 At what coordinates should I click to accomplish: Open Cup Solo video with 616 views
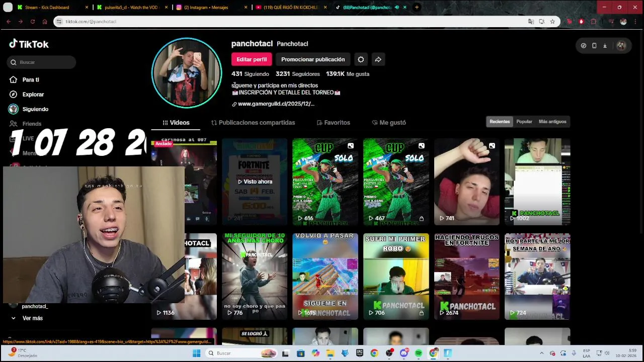pyautogui.click(x=325, y=182)
